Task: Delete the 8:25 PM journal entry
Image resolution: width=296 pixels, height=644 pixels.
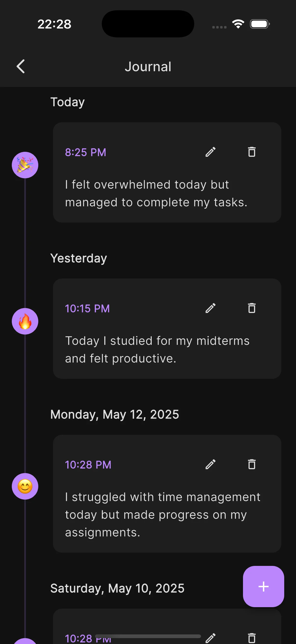Action: click(x=252, y=152)
